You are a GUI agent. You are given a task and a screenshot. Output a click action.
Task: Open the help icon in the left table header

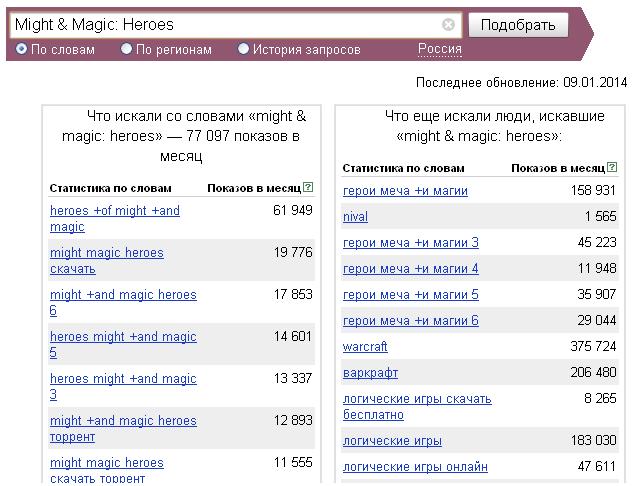coord(308,187)
